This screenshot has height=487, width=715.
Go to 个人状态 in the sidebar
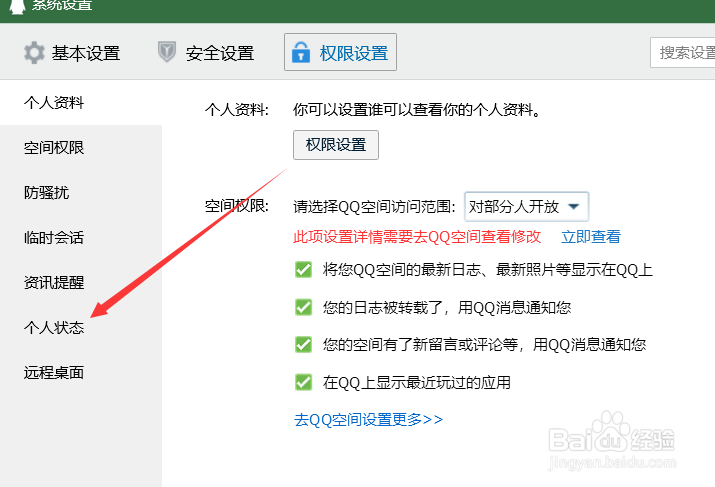click(x=54, y=327)
